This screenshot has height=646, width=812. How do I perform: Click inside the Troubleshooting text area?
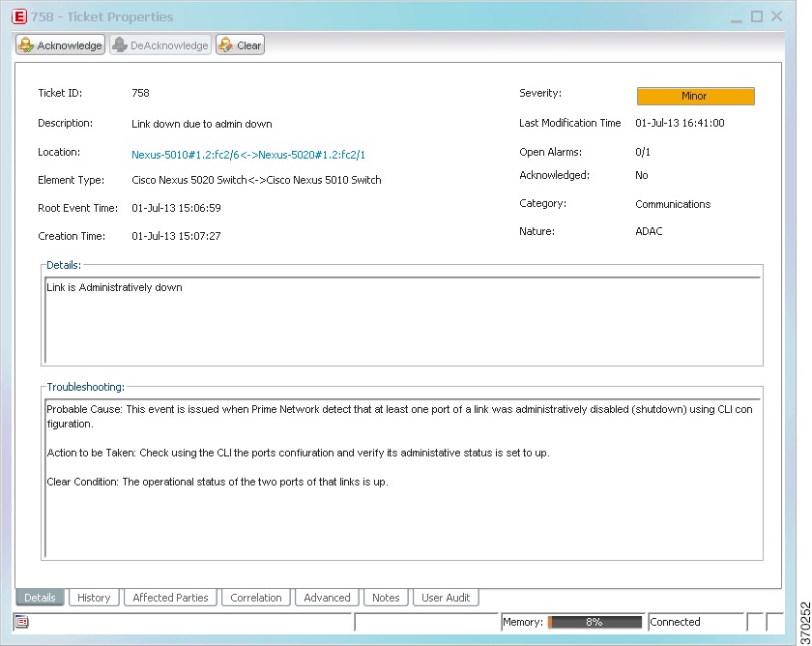[402, 478]
